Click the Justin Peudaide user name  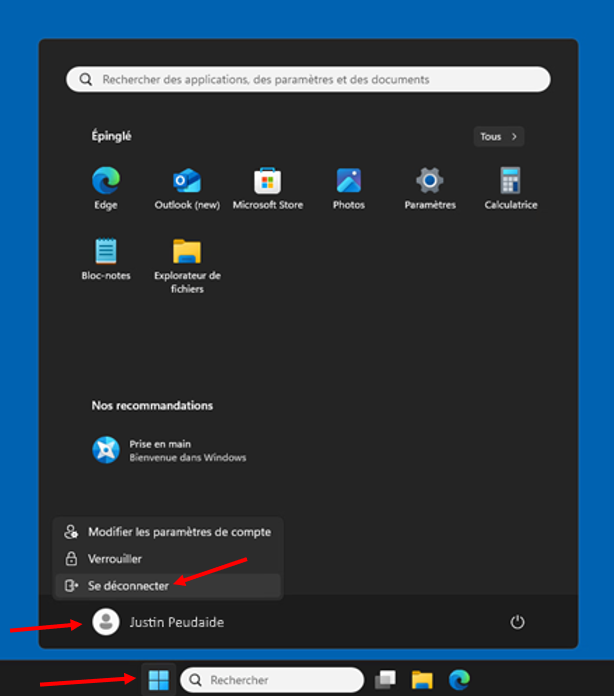pyautogui.click(x=177, y=622)
